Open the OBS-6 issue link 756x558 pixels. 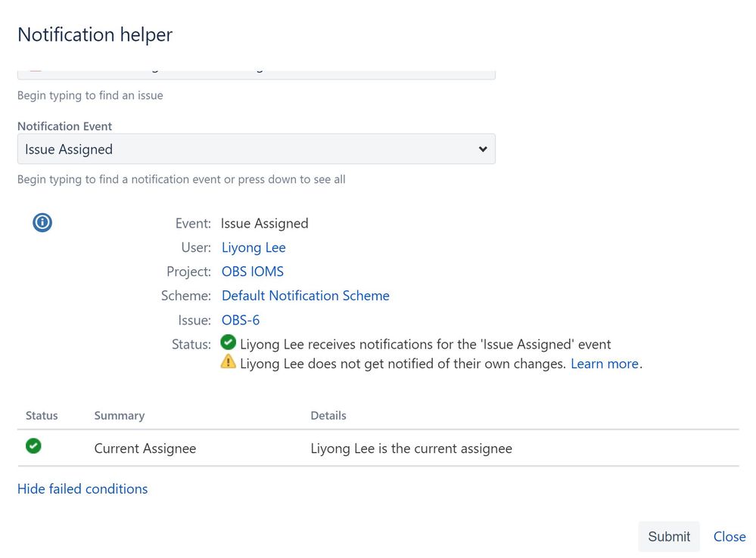[x=241, y=320]
